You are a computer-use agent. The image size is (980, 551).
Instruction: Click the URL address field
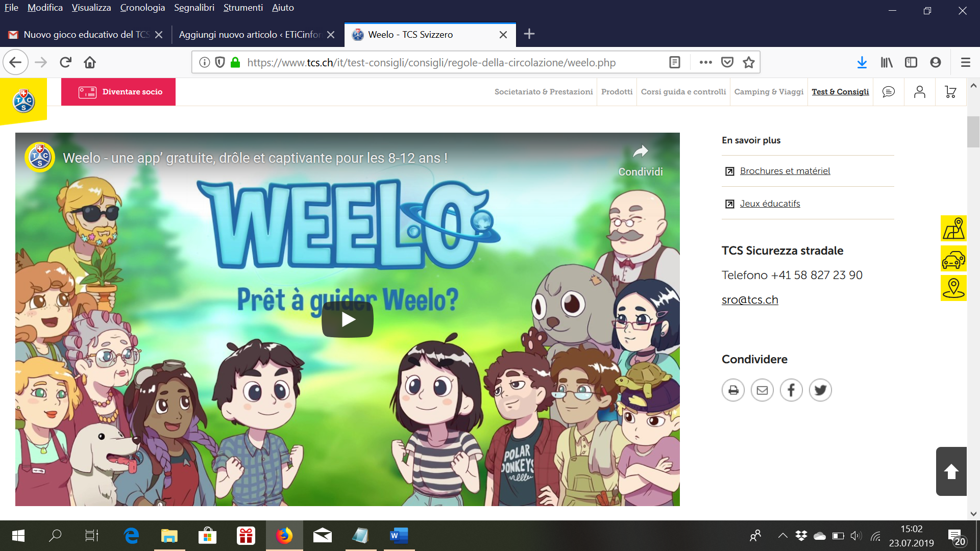431,62
